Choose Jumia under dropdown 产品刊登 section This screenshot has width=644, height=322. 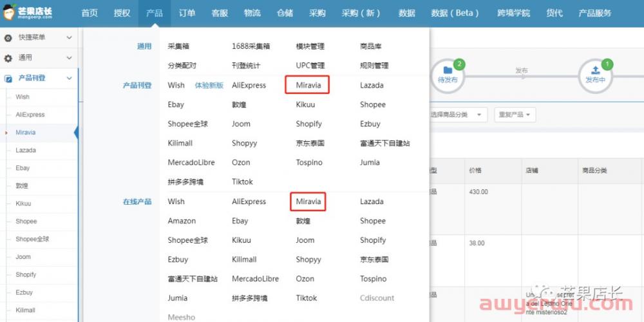(x=370, y=163)
